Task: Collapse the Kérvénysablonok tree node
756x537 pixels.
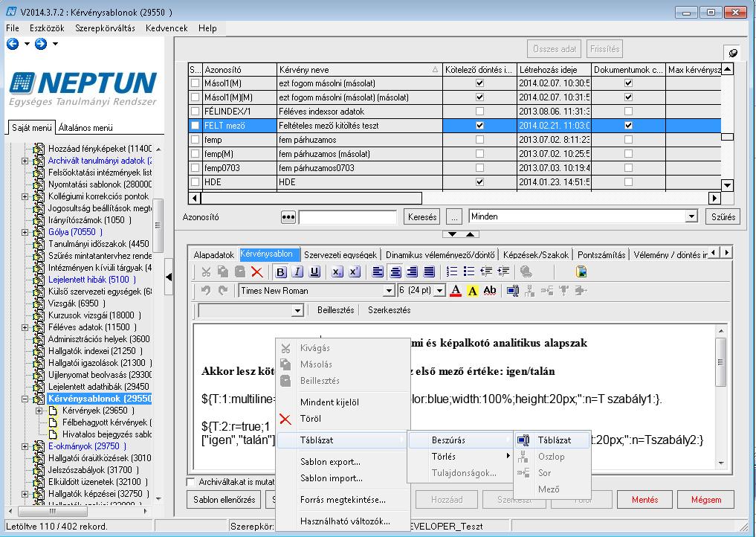Action: [25, 399]
